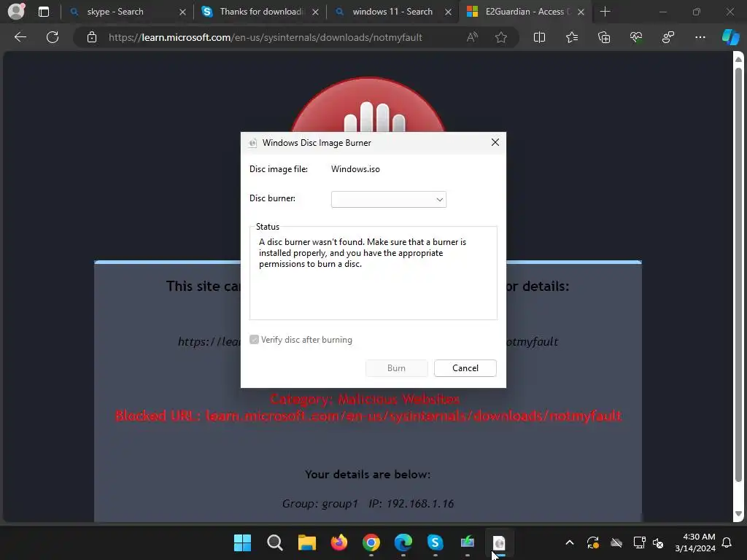Switch to the skype - Search tab
Screen dimensions: 747x560
(x=115, y=12)
